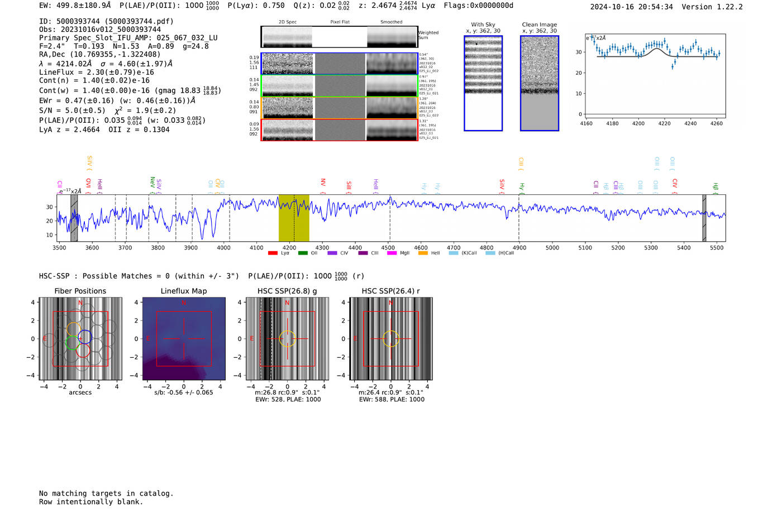The height and width of the screenshot is (532, 782).
Task: Open the red-bordered 2D spectrum row
Action: pos(340,130)
